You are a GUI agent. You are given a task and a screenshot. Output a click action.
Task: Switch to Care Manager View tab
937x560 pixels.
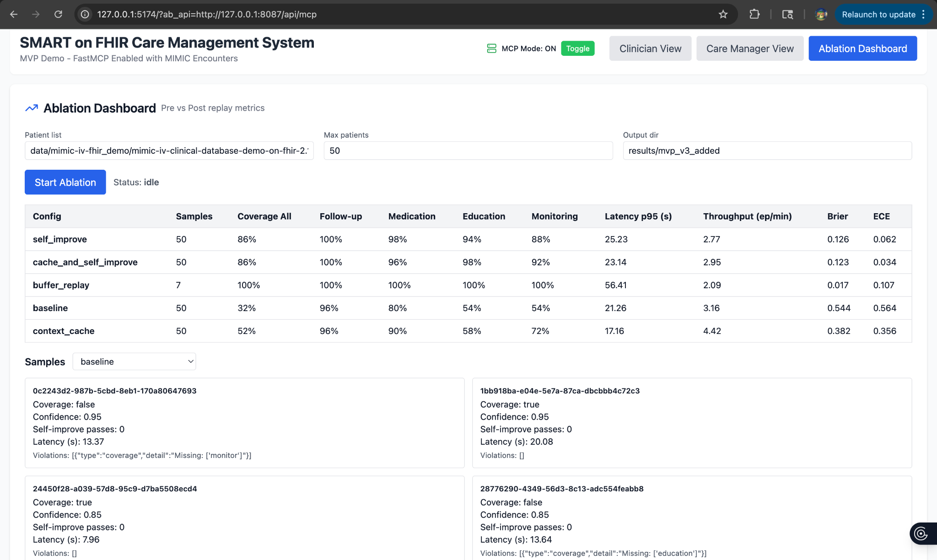pyautogui.click(x=749, y=48)
